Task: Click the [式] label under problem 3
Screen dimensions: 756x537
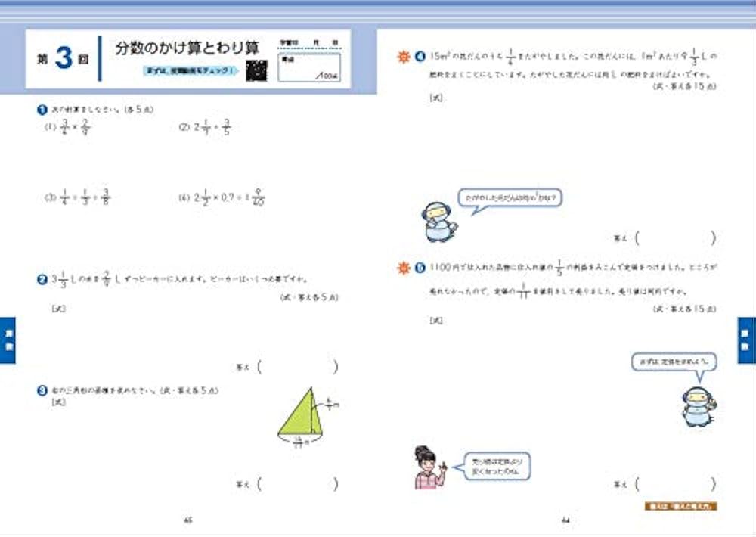Action: click(x=58, y=402)
